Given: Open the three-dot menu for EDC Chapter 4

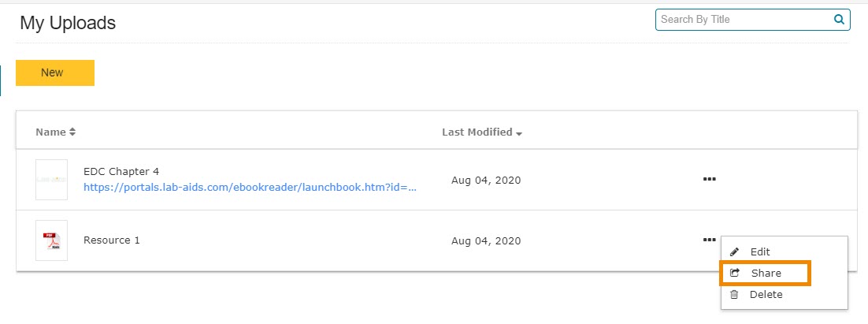Looking at the screenshot, I should 709,180.
